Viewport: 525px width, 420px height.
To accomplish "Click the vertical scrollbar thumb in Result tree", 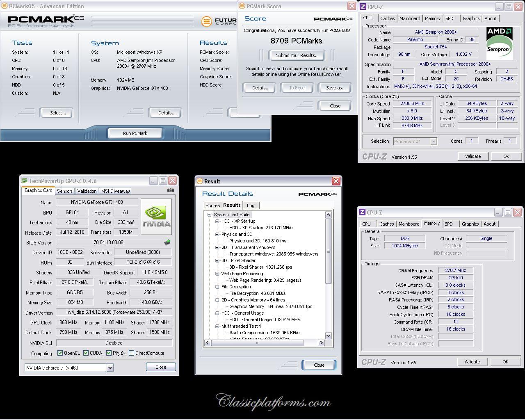I will pyautogui.click(x=328, y=251).
